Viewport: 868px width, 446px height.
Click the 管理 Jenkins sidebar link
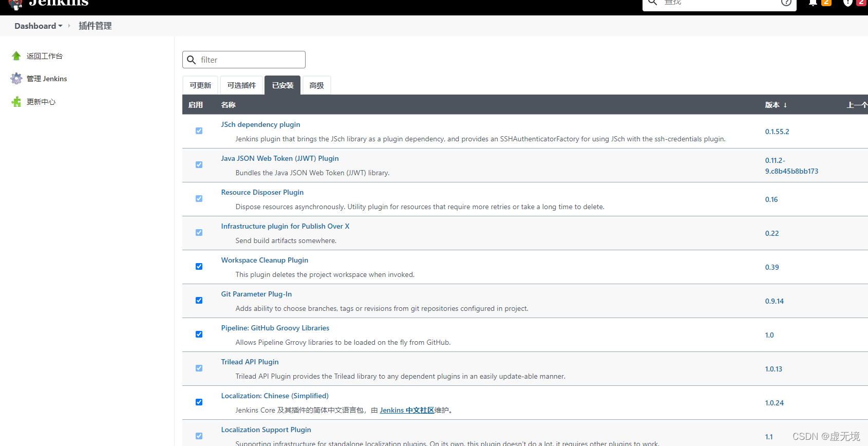point(47,79)
